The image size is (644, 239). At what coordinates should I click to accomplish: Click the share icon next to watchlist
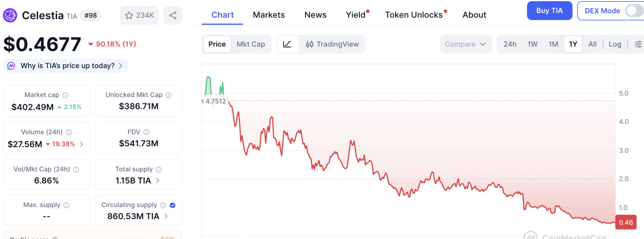[173, 15]
